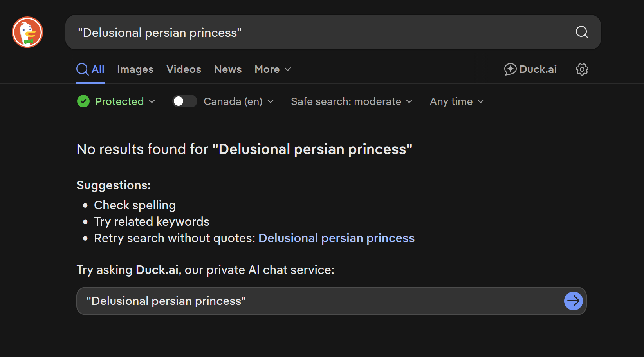Expand the More menu
The width and height of the screenshot is (644, 357).
point(273,69)
